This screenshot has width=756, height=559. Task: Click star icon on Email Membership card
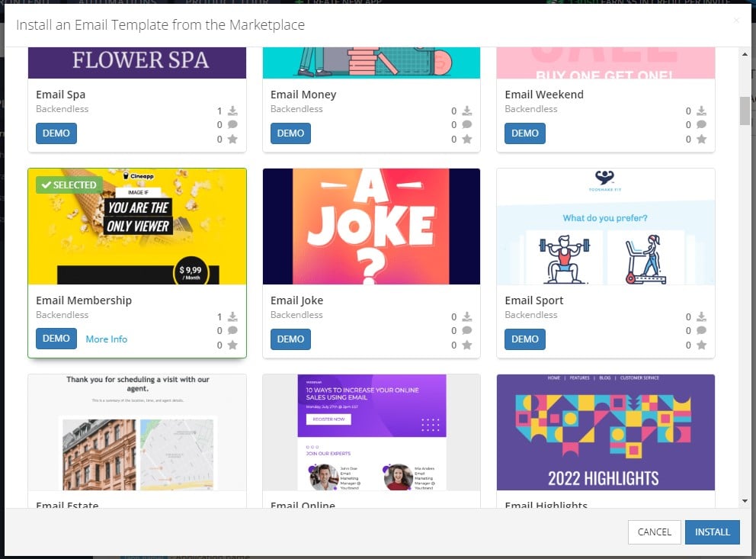click(232, 345)
